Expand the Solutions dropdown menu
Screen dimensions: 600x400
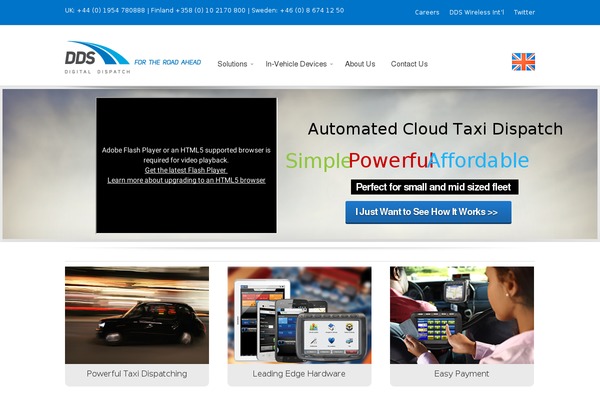(x=234, y=64)
